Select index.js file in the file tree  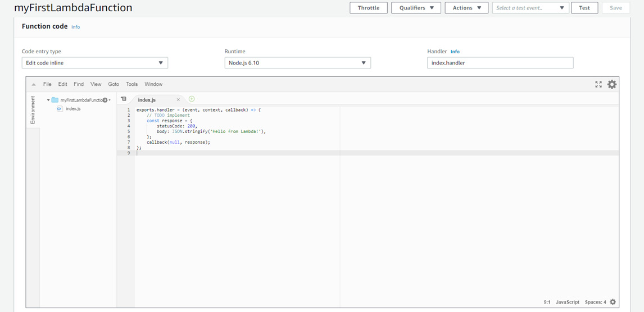pyautogui.click(x=73, y=109)
